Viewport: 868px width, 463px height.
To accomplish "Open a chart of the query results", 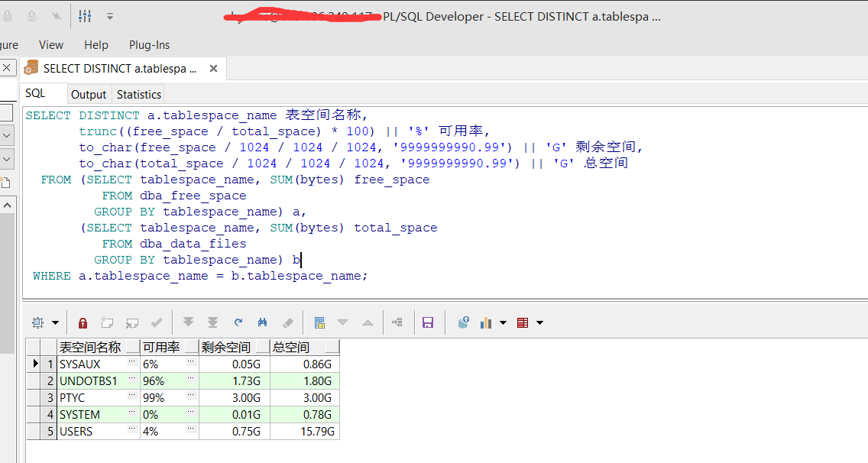I will click(x=484, y=322).
